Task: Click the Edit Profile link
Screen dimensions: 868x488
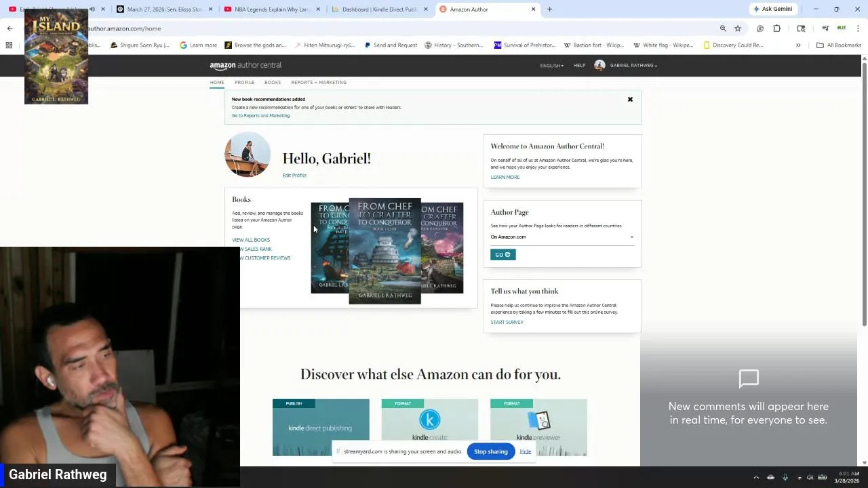Action: [x=294, y=176]
